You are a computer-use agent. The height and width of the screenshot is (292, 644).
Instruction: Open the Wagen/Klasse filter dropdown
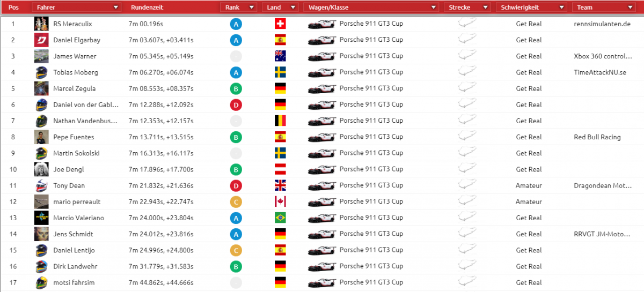pyautogui.click(x=434, y=8)
